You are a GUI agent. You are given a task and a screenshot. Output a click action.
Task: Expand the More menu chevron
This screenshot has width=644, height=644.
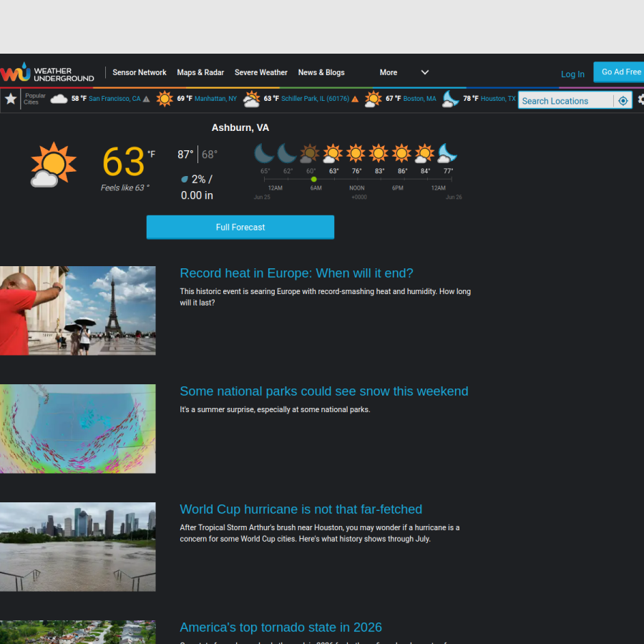pos(425,72)
